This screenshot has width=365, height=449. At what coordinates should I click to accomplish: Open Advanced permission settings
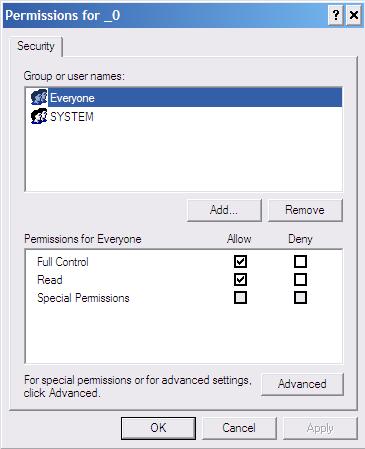pos(302,384)
